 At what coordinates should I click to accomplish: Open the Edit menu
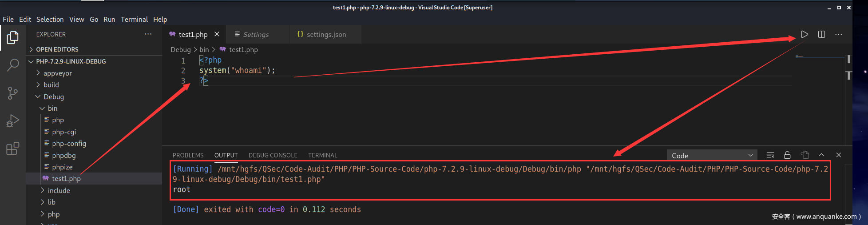pyautogui.click(x=25, y=19)
